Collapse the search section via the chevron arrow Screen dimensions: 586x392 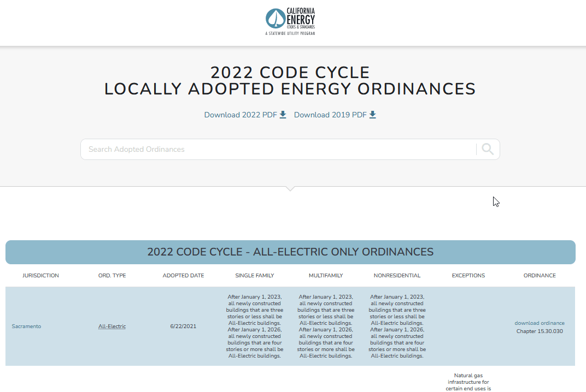(290, 188)
